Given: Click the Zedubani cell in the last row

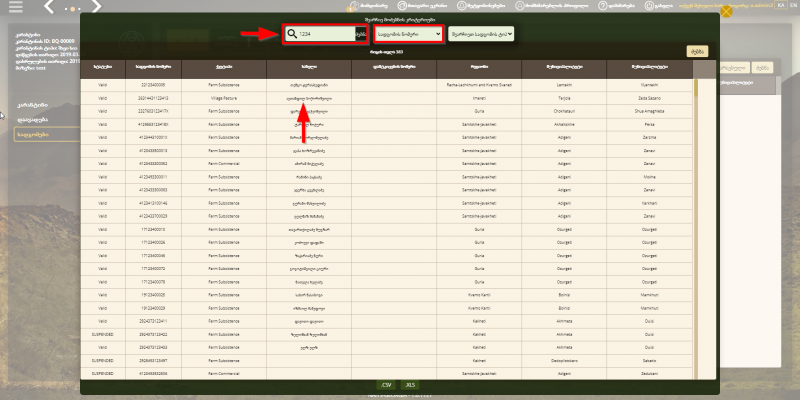Looking at the screenshot, I should pyautogui.click(x=649, y=373).
